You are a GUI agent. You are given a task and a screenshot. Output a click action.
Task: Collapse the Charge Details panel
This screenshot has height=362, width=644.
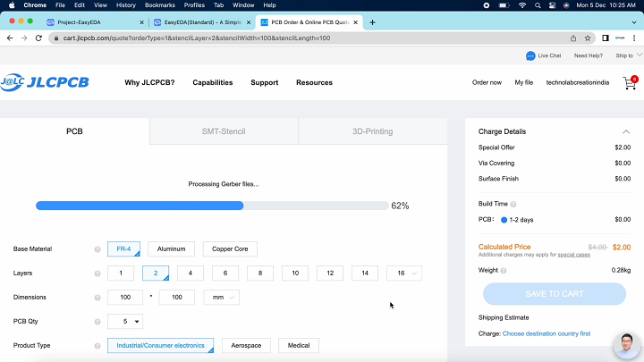click(x=626, y=131)
